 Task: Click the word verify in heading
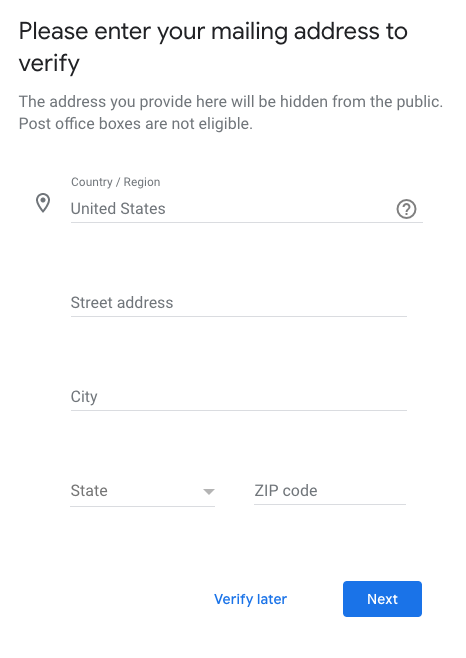(49, 64)
